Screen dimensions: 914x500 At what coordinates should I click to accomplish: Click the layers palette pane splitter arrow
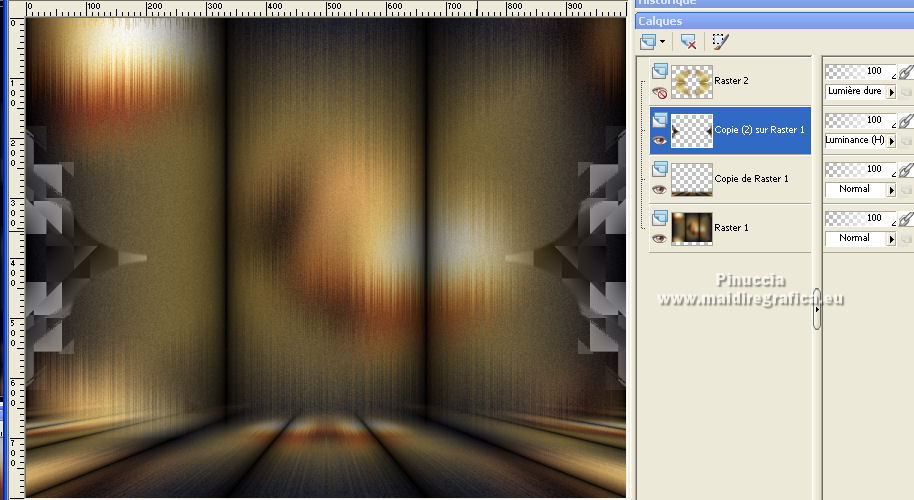click(817, 309)
